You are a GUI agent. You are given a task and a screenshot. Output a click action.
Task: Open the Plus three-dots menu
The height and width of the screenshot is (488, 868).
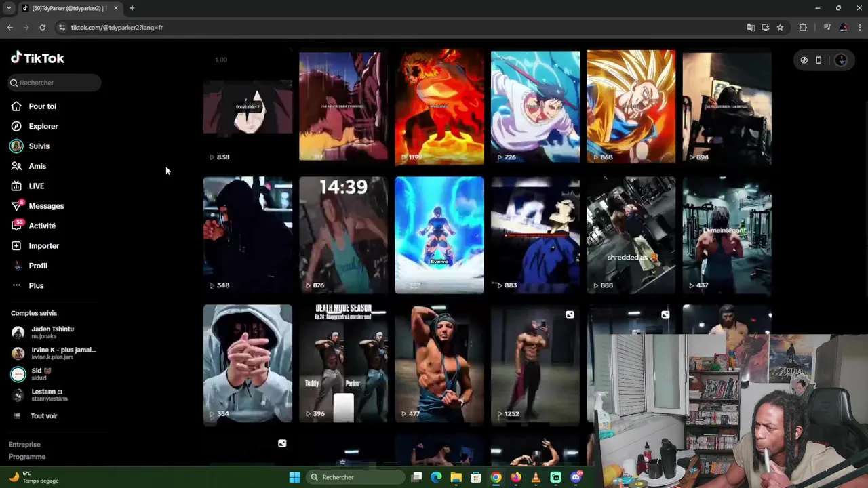point(16,285)
